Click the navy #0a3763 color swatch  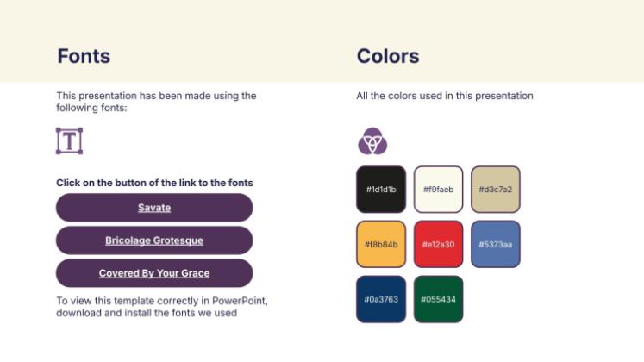coord(381,299)
